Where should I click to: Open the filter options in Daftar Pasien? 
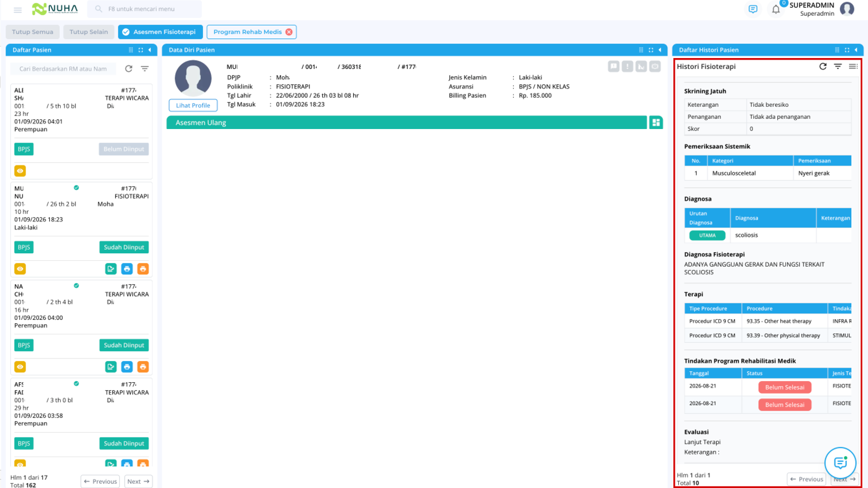click(x=145, y=69)
